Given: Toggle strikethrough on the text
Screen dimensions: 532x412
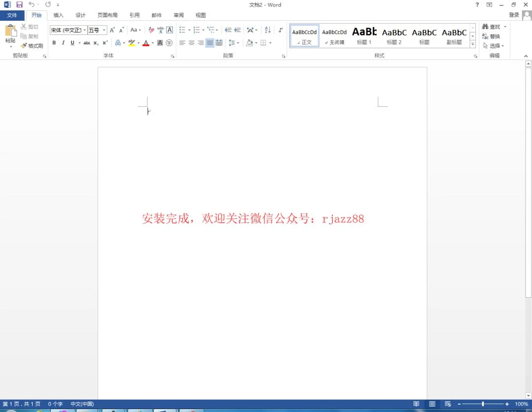Looking at the screenshot, I should coord(87,43).
